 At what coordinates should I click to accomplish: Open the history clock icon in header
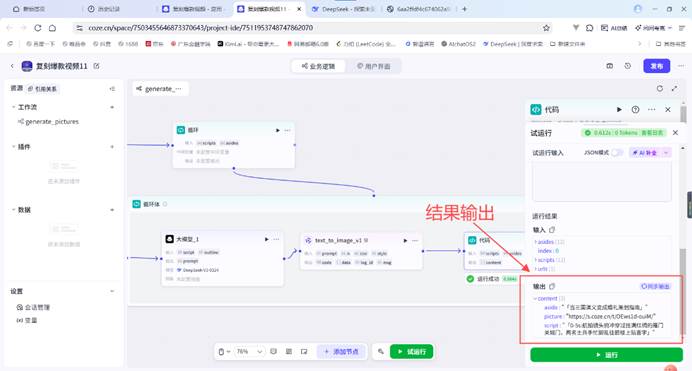click(x=628, y=66)
